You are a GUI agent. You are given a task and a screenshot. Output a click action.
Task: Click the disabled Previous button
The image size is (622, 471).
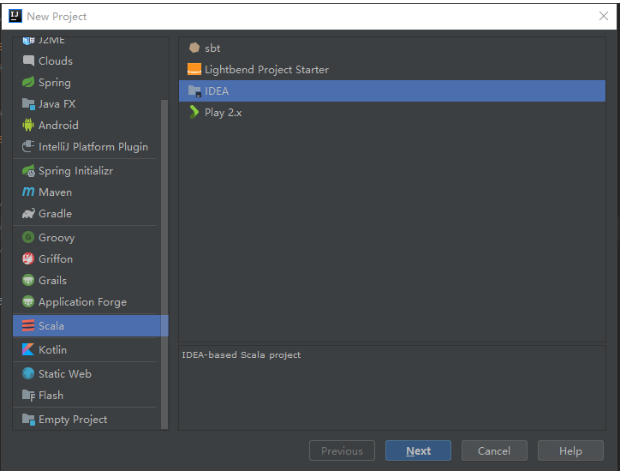tap(342, 450)
